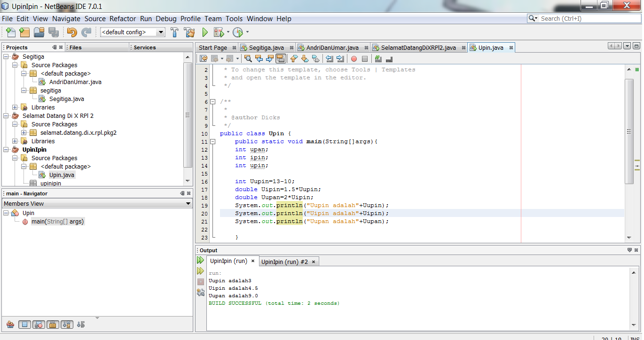Click the Undo toolbar icon
Screen dimensions: 644x340
click(x=72, y=32)
